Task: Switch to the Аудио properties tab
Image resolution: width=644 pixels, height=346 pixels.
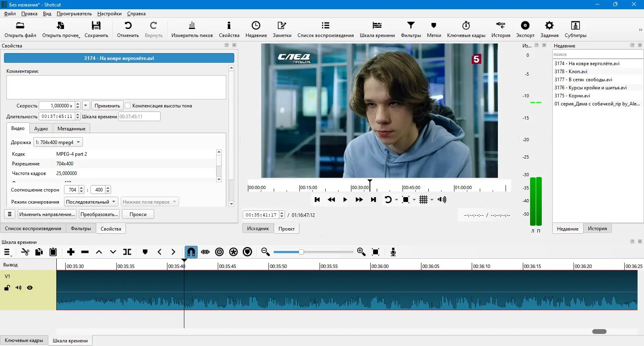Action: [41, 129]
